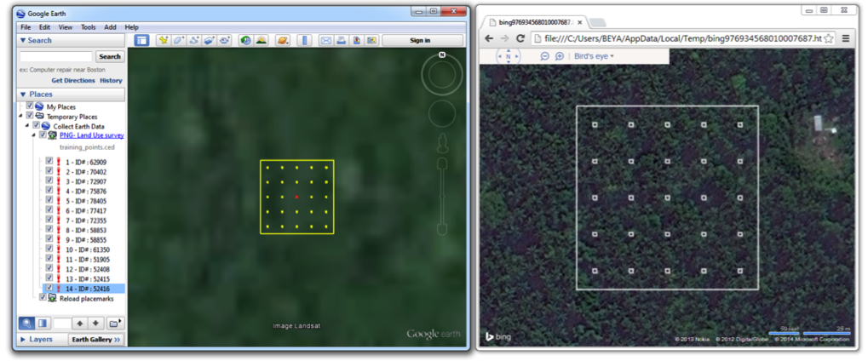Show historical imagery with the clock icon
868x361 pixels.
pyautogui.click(x=245, y=40)
